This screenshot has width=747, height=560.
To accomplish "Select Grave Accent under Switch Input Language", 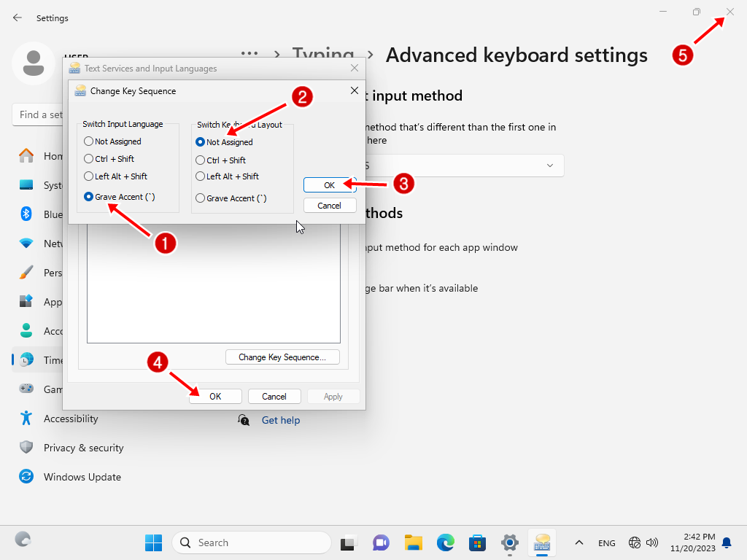I will pyautogui.click(x=89, y=197).
